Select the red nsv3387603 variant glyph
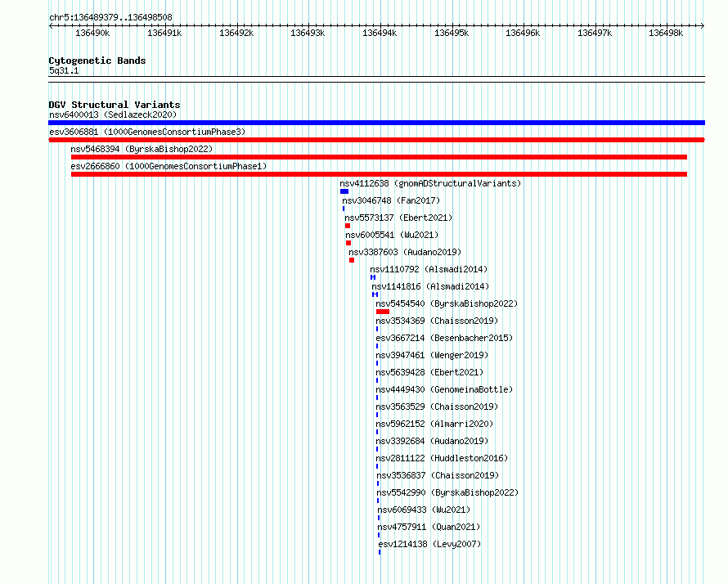 tap(352, 260)
